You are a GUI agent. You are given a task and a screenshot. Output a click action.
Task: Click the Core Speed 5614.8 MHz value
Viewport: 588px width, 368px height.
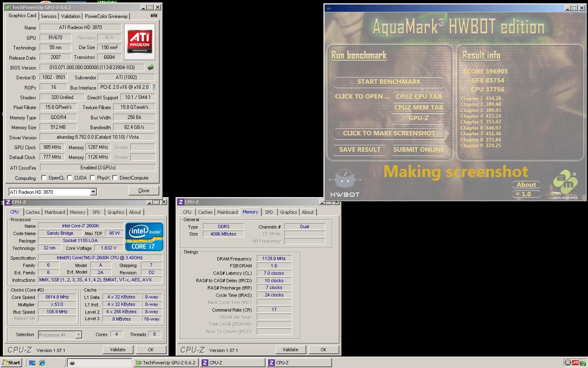[x=57, y=297]
